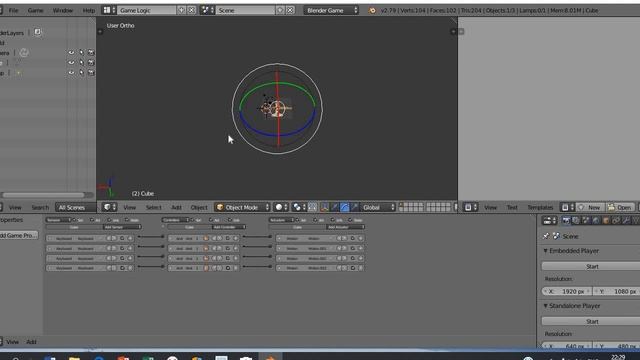Click the Scene name field
The height and width of the screenshot is (360, 640).
245,10
